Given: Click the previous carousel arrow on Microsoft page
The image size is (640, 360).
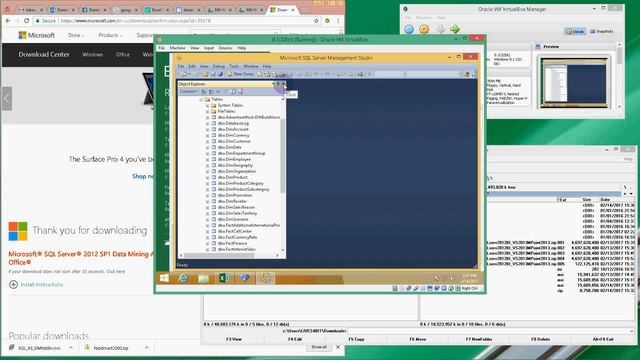Looking at the screenshot, I should (7, 98).
